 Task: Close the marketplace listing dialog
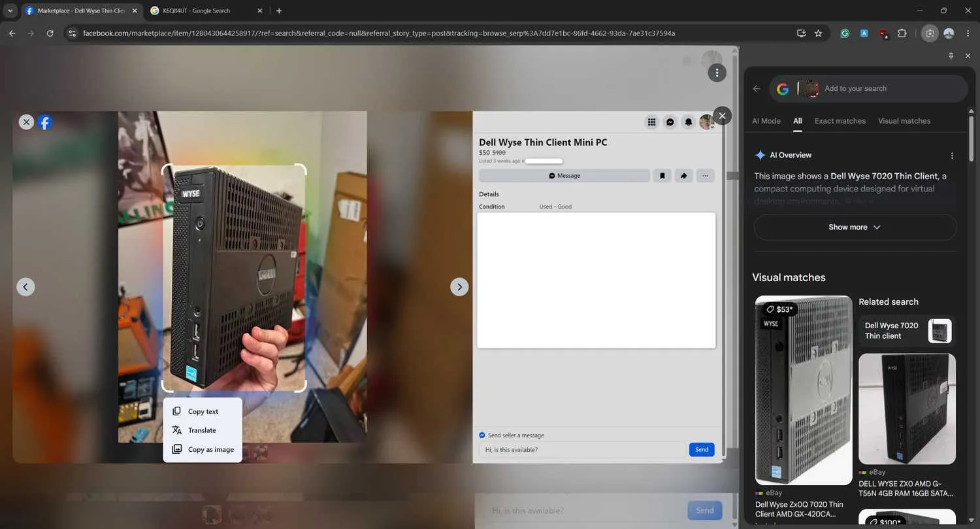pyautogui.click(x=722, y=115)
